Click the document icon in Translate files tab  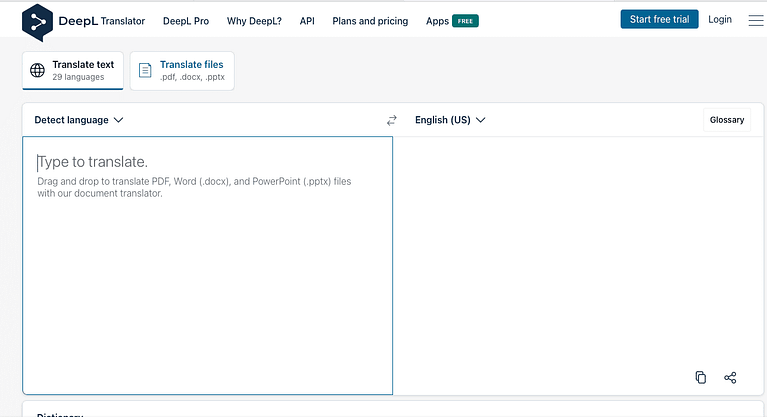click(145, 70)
